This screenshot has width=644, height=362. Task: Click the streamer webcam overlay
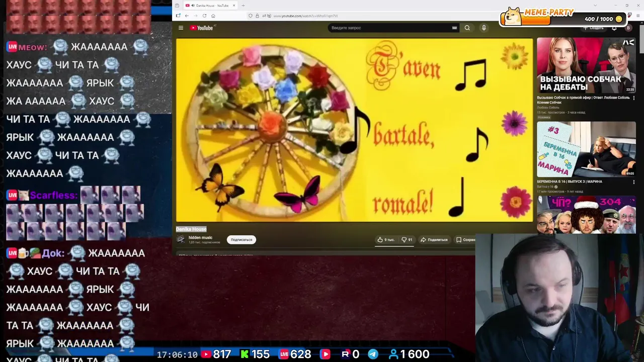(x=559, y=298)
